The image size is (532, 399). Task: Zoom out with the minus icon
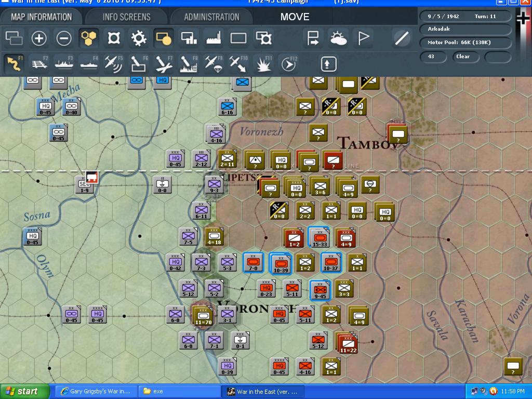(x=64, y=38)
